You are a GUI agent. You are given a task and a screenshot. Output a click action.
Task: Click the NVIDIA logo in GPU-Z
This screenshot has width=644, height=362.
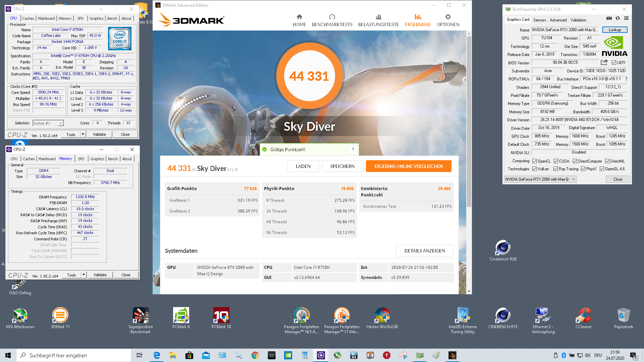pos(614,47)
